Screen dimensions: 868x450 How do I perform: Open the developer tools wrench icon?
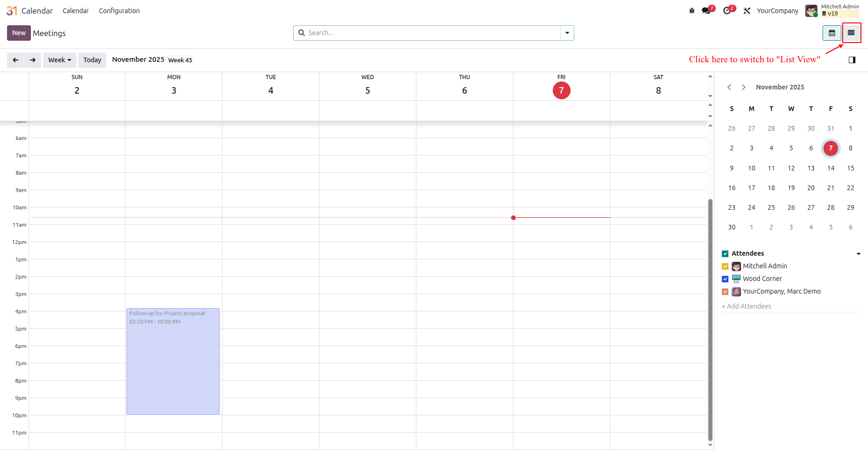click(747, 11)
